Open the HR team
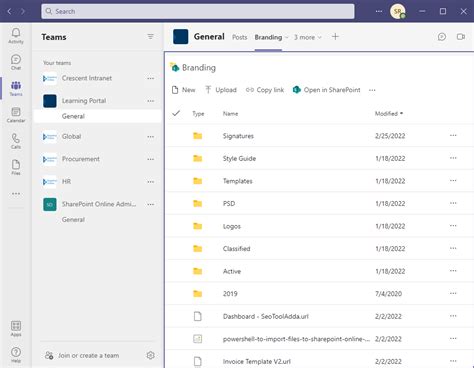 click(x=66, y=182)
